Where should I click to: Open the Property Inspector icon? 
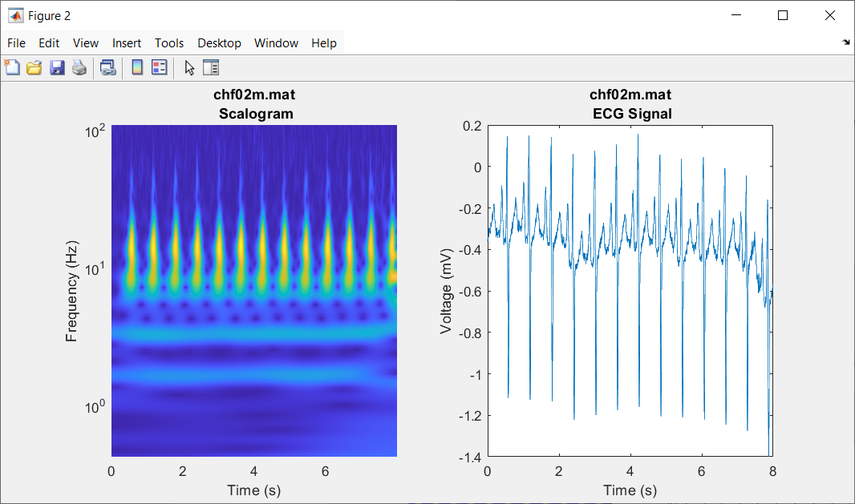[x=210, y=67]
